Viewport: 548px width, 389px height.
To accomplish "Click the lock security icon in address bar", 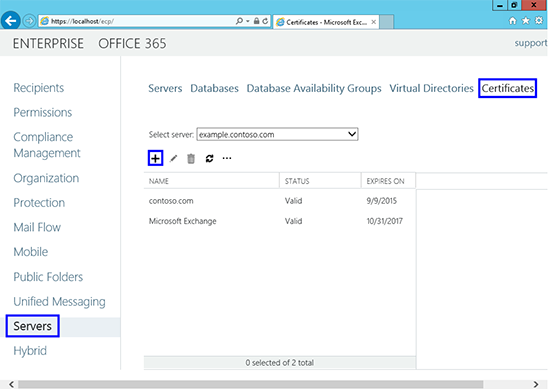I will pos(257,21).
